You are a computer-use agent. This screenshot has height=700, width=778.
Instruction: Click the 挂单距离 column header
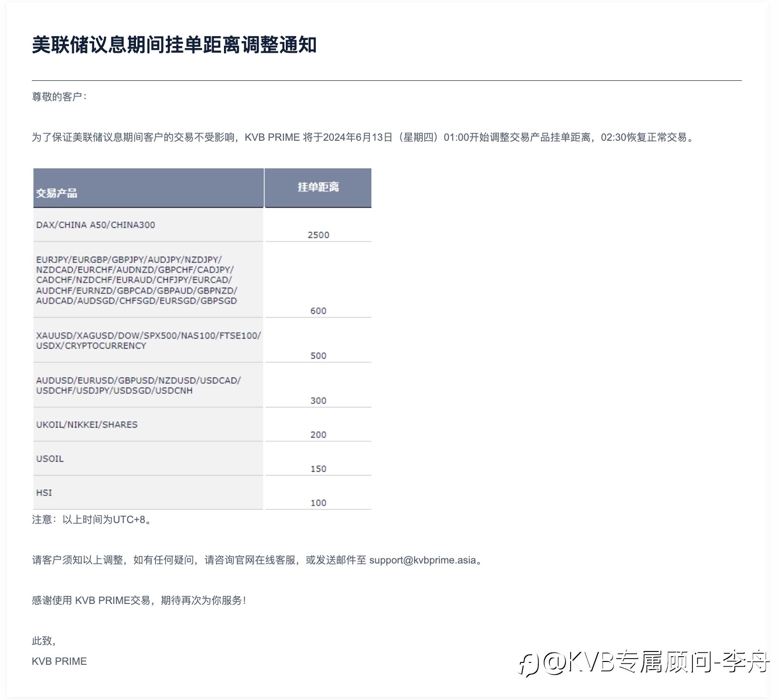[x=318, y=188]
